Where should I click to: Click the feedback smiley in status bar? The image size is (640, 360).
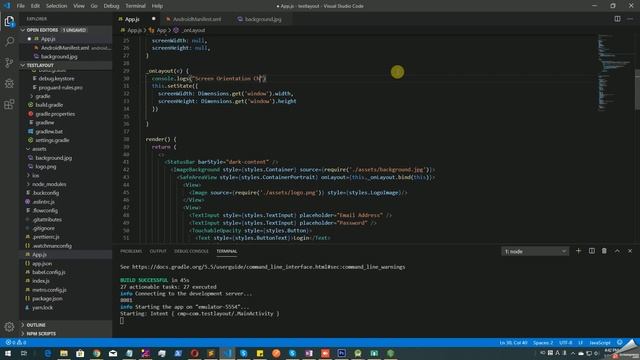pos(620,342)
